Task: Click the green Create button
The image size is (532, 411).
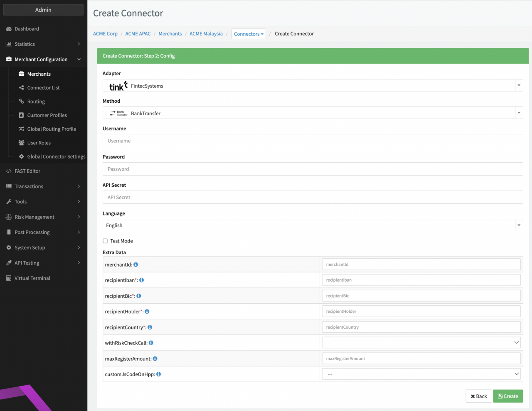Action: (x=507, y=396)
